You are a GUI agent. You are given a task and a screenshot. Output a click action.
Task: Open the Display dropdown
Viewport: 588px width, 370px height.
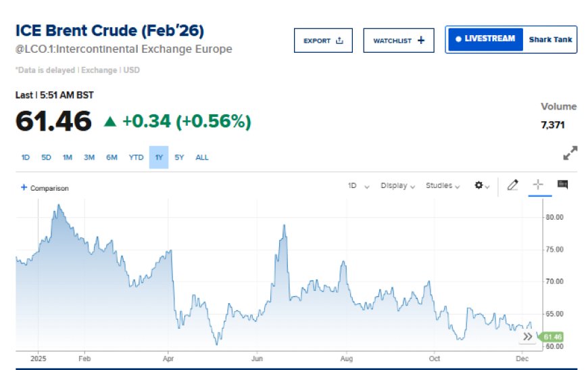point(397,185)
